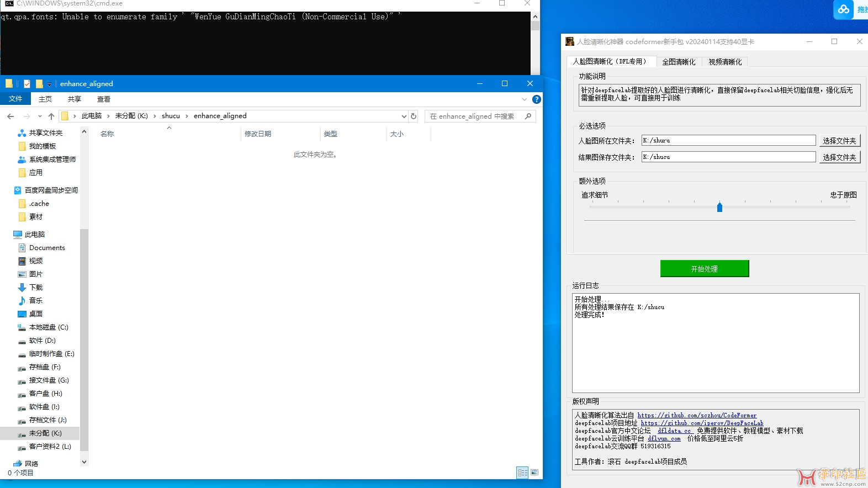Click the 追求细节 to 忠于原图 slider handle

(x=719, y=207)
